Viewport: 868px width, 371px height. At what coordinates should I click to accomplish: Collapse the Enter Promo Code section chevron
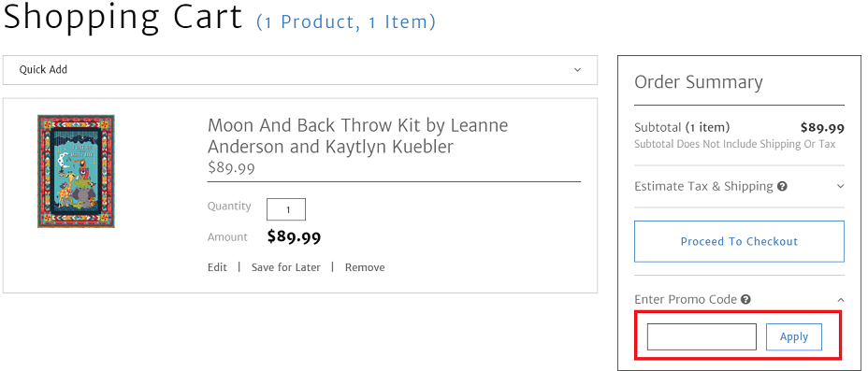pyautogui.click(x=840, y=300)
